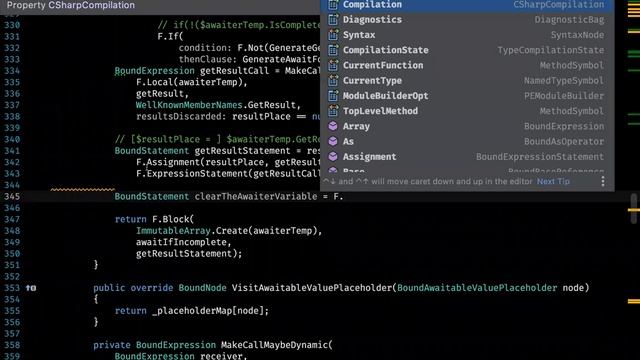Click 'Property CSharpCompilation' header text
The image size is (640, 360).
(x=71, y=5)
